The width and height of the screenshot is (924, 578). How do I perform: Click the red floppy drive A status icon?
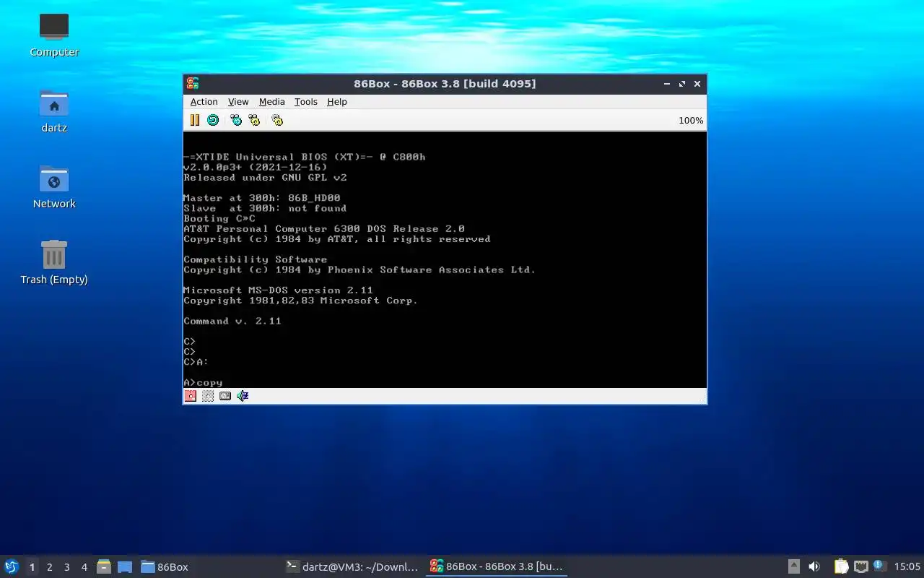pos(191,396)
